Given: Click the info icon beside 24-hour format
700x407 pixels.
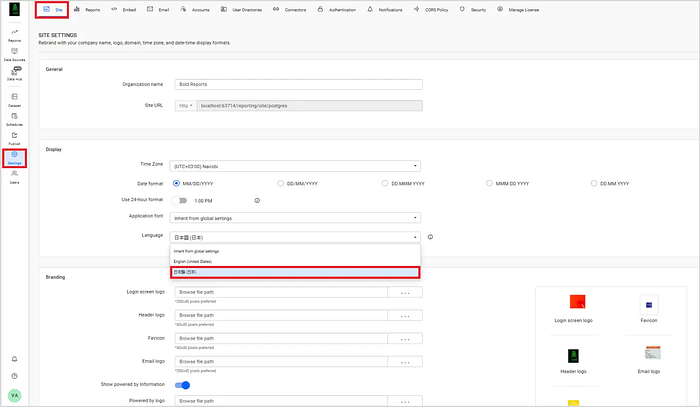Looking at the screenshot, I should tap(257, 200).
